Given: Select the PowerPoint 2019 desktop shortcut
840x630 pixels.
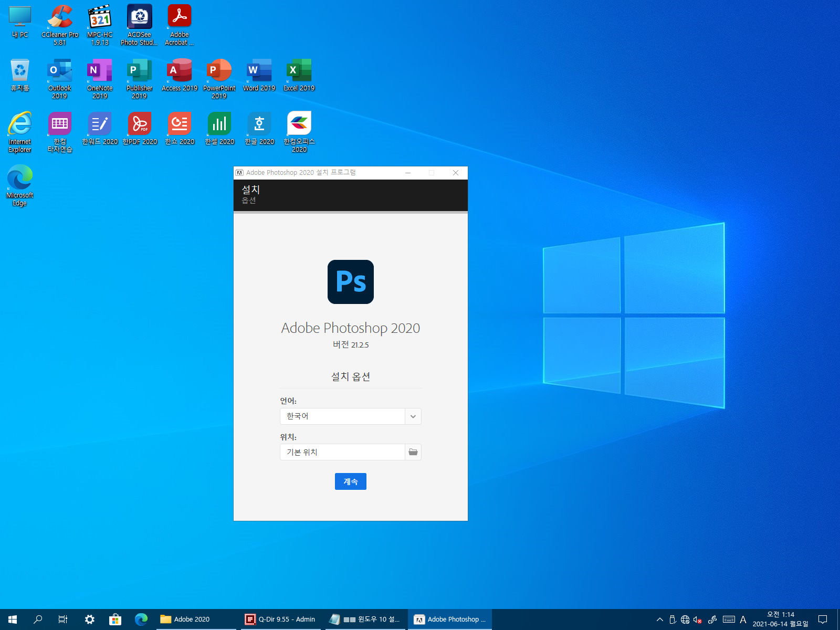Looking at the screenshot, I should [x=219, y=79].
